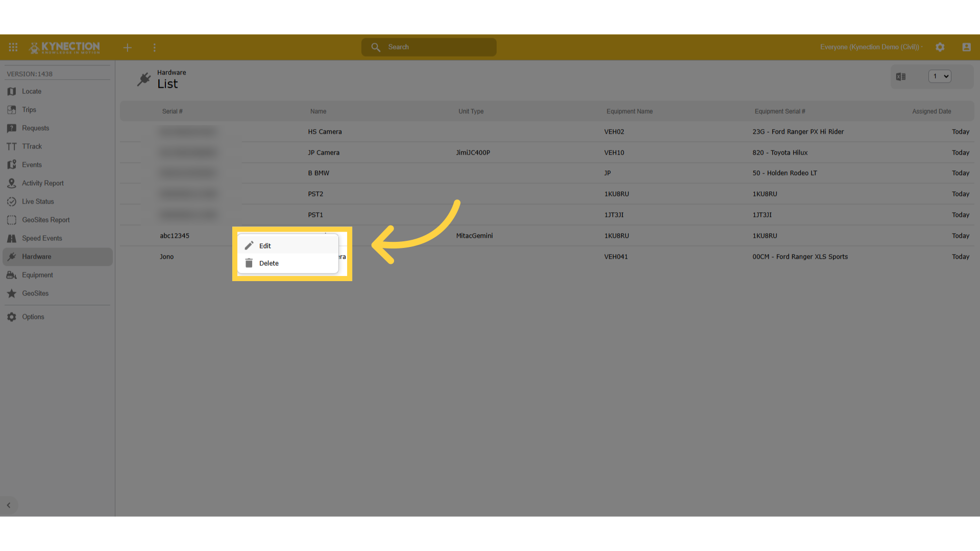Sort by Equipment Serial # column header
The height and width of the screenshot is (551, 980).
pyautogui.click(x=780, y=111)
